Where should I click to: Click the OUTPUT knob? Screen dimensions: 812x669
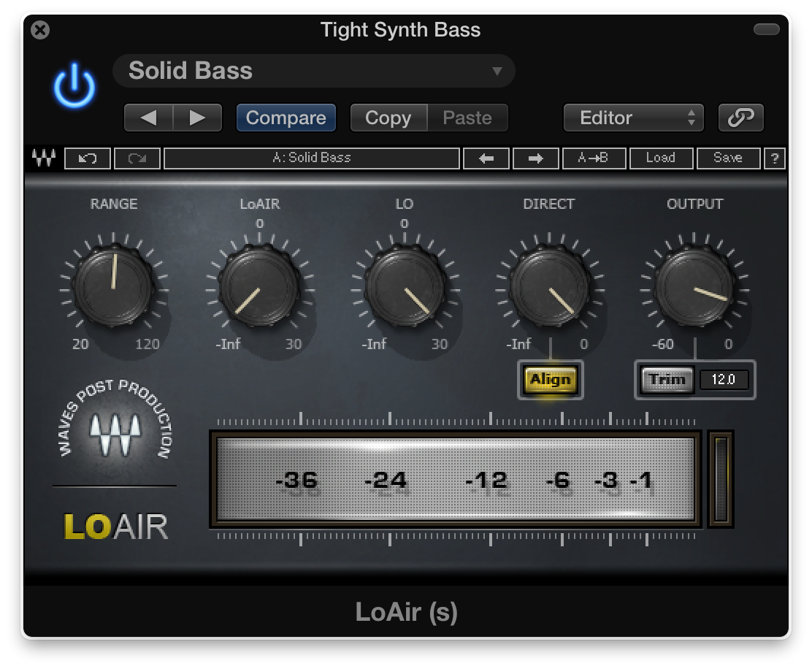coord(694,286)
